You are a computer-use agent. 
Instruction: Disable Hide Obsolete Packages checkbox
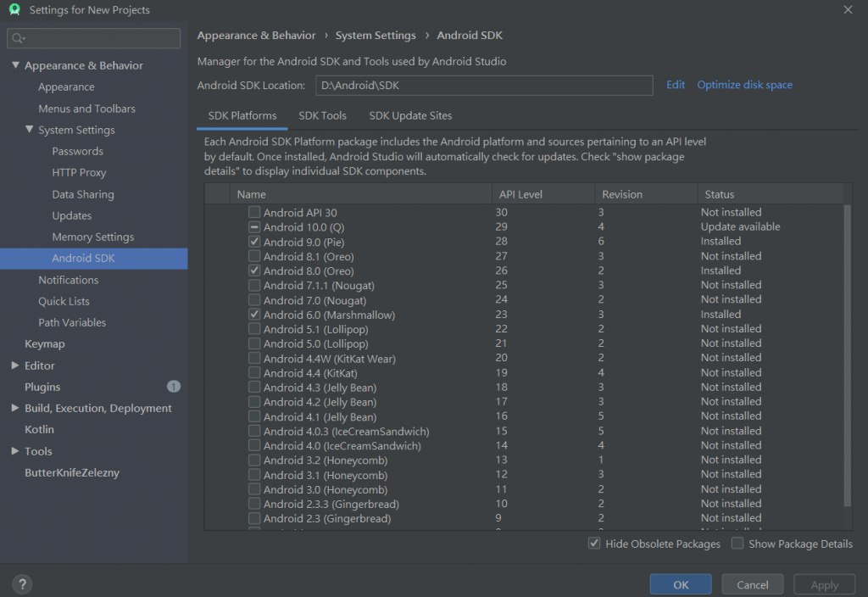(594, 544)
